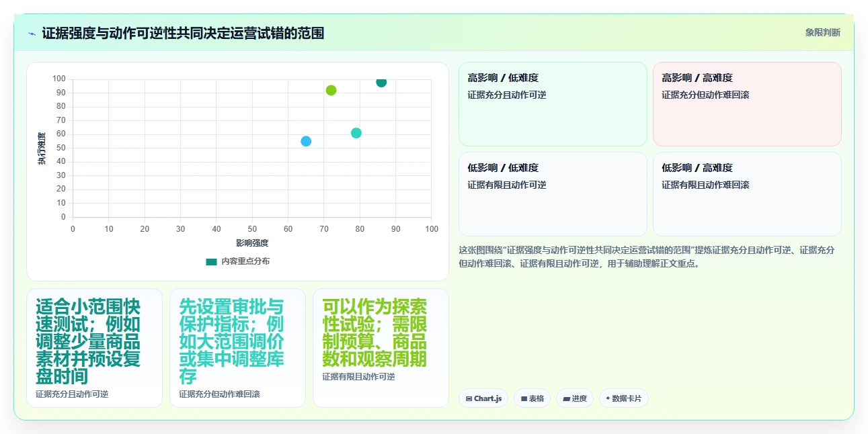Viewport: 868px width, 434px height.
Task: Click 证据充分且动作可逆 in the green quadrant card
Action: [x=507, y=95]
